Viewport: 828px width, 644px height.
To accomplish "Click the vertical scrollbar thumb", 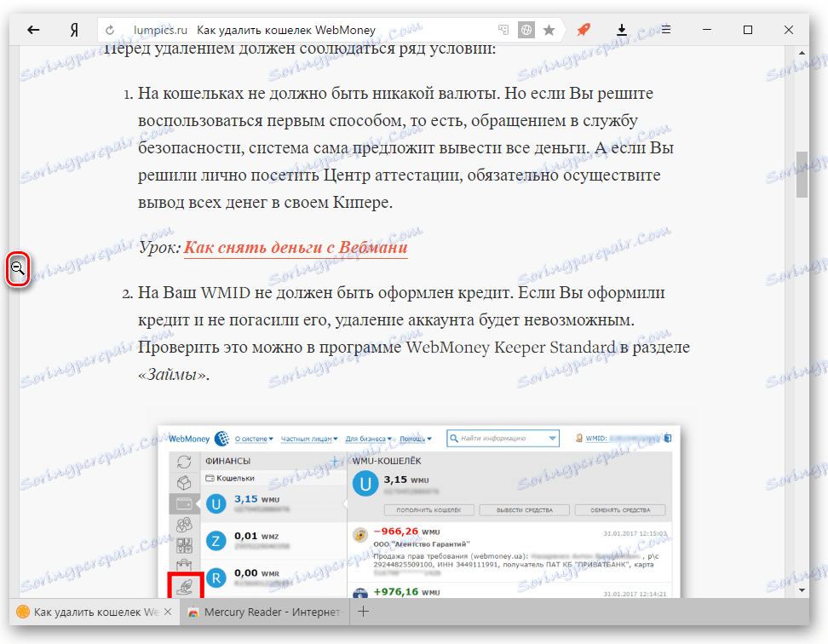I will [x=802, y=174].
